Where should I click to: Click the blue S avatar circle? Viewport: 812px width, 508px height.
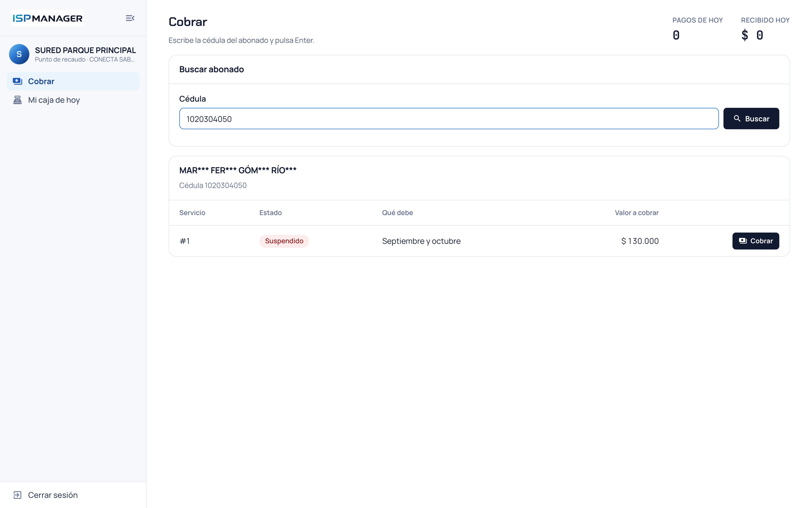point(19,54)
